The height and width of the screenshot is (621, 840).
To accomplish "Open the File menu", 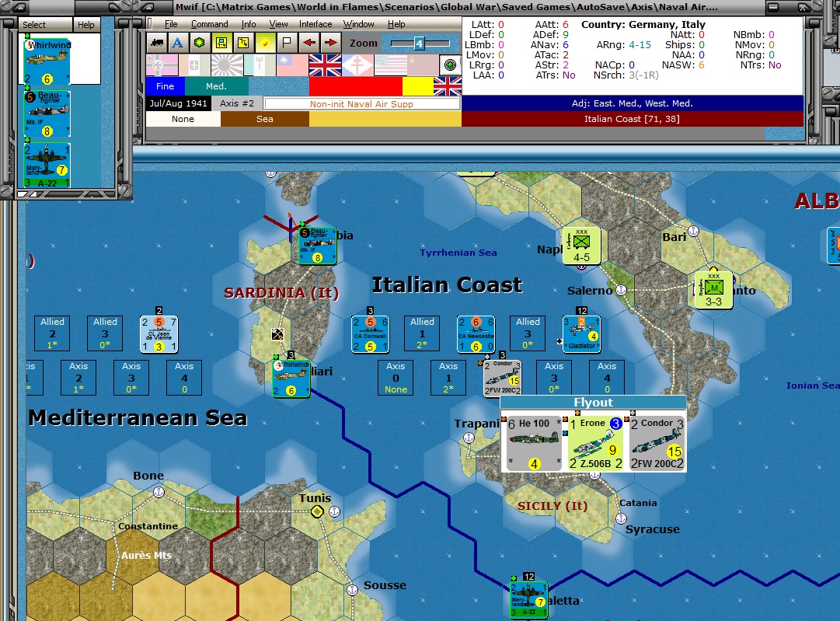I will [171, 24].
